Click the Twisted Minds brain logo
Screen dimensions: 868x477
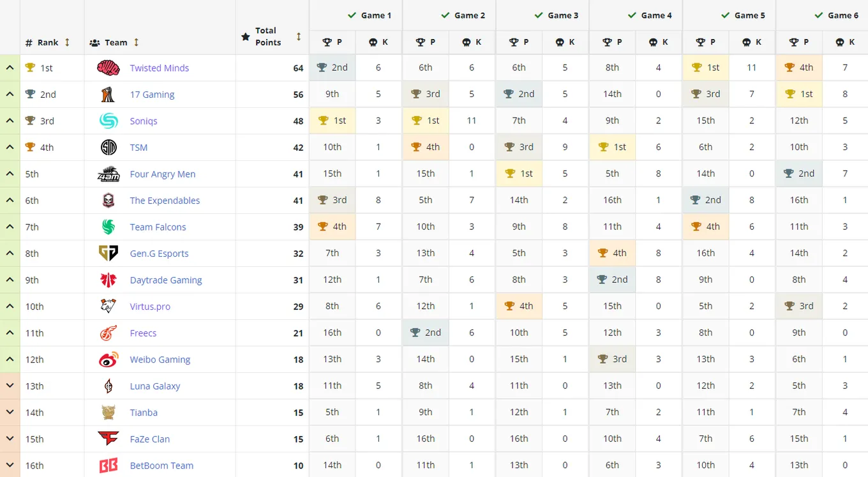pos(108,68)
